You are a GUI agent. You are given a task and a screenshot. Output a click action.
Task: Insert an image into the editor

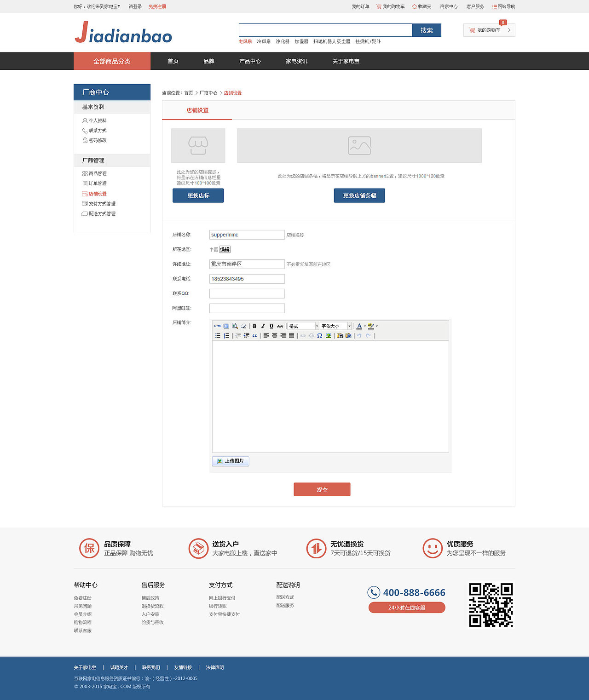click(328, 336)
